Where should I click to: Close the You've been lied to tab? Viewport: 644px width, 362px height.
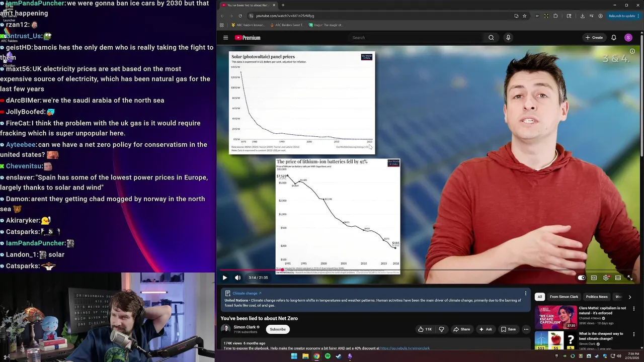tap(274, 5)
